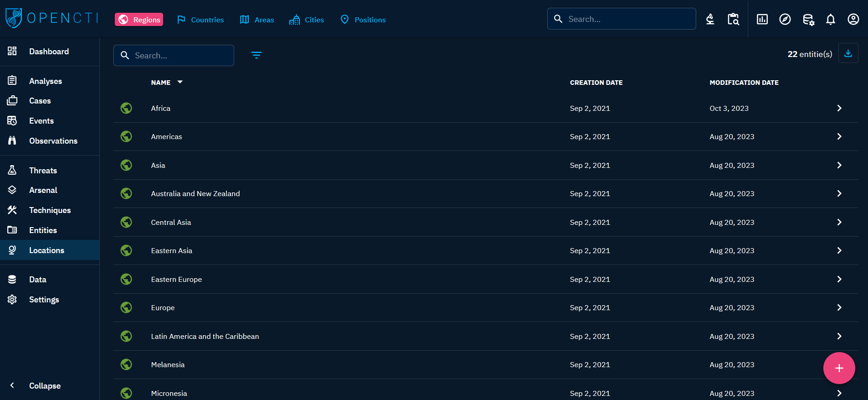
Task: Open custom dashboards chart icon
Action: pyautogui.click(x=762, y=19)
